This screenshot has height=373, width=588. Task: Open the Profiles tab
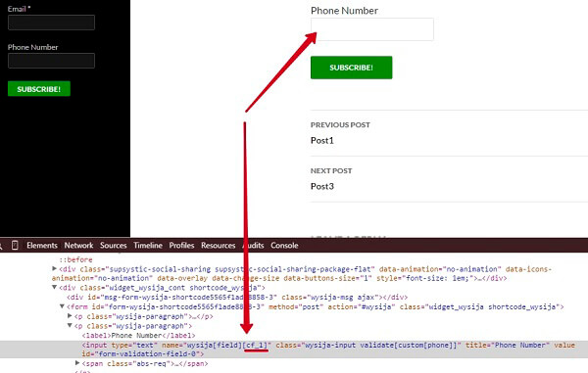tap(181, 246)
